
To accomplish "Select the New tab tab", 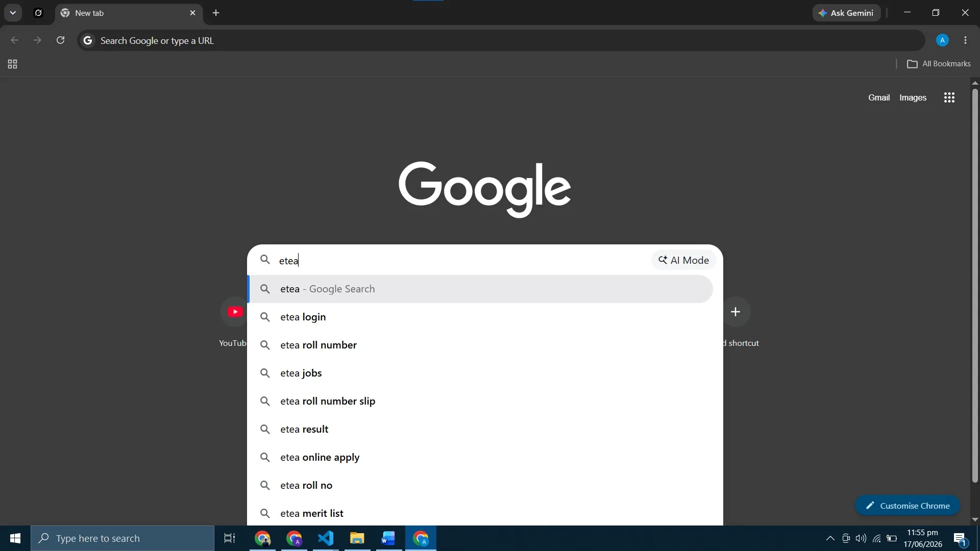I will pos(128,13).
